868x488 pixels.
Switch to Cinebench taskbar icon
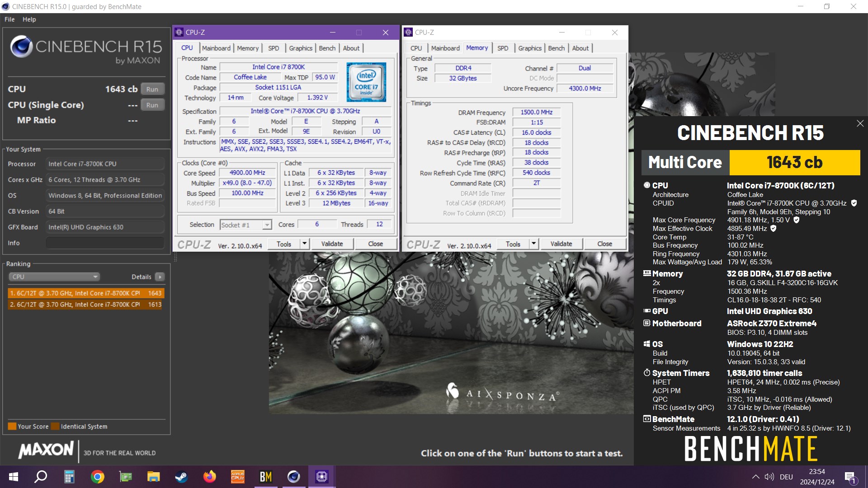[293, 477]
